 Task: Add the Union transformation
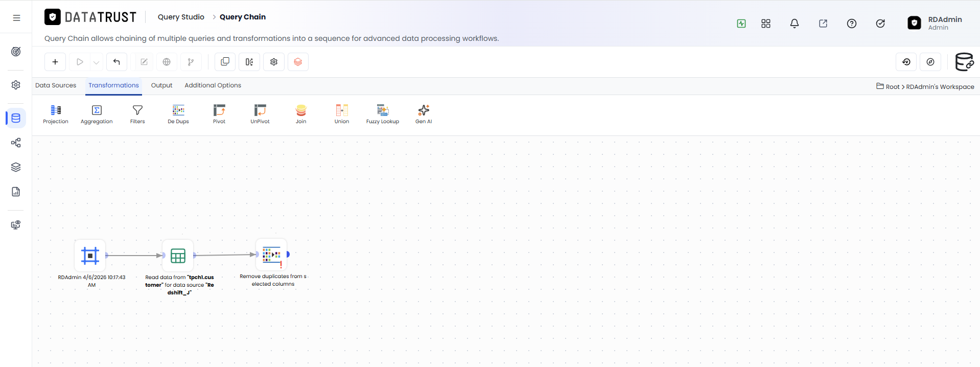tap(342, 114)
